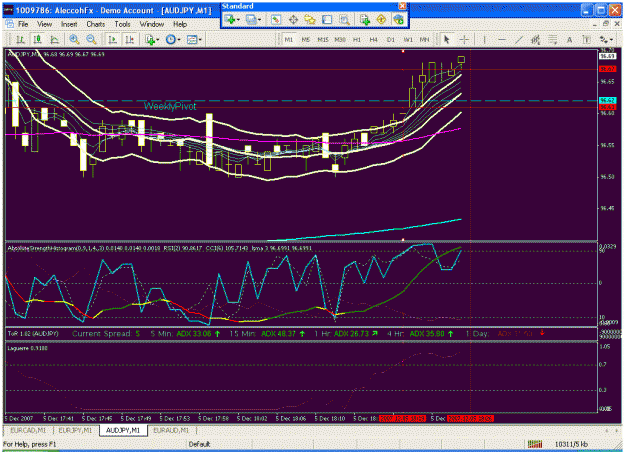Screen dimensions: 625x452
Task: Toggle chart shift from right border
Action: pos(130,39)
